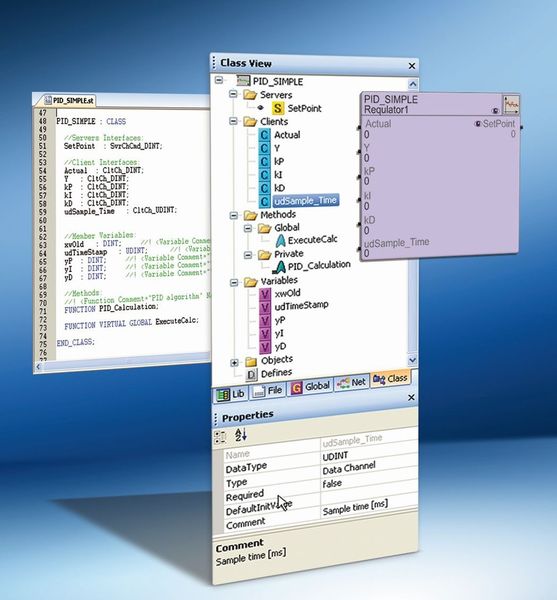
Task: Select ExecuteCalc method in tree
Action: [313, 240]
